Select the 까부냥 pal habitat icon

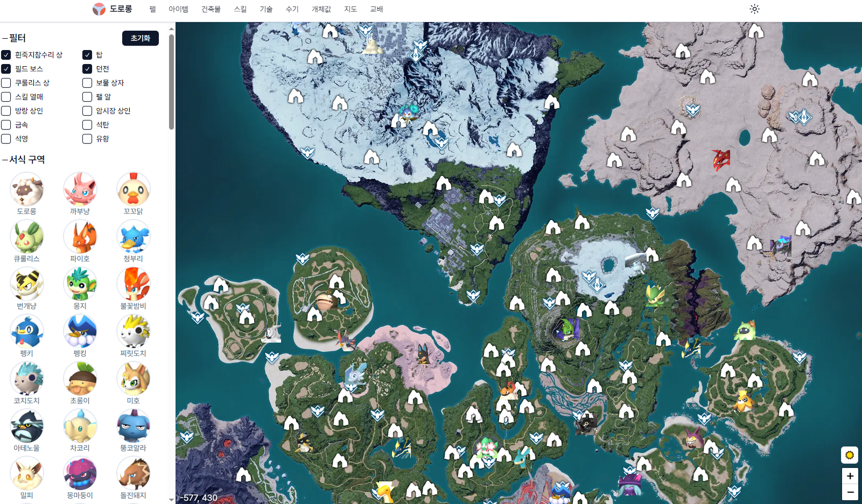(80, 189)
